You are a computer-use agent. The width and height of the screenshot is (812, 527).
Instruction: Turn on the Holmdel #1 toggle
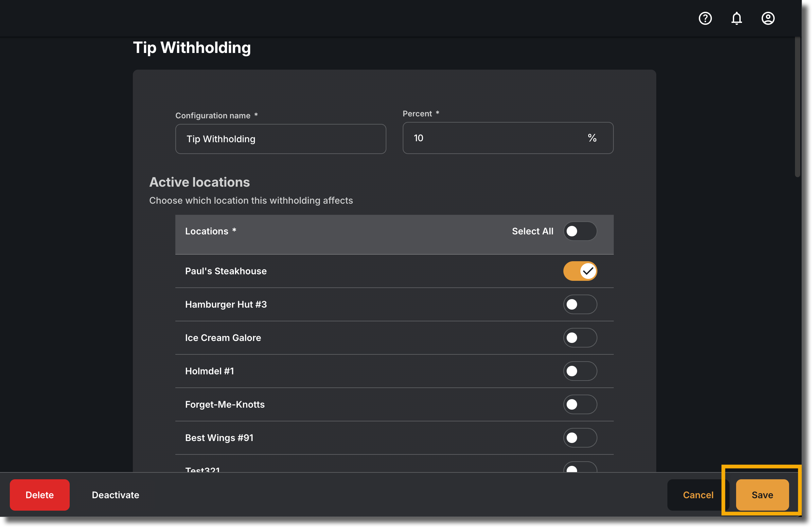(580, 371)
